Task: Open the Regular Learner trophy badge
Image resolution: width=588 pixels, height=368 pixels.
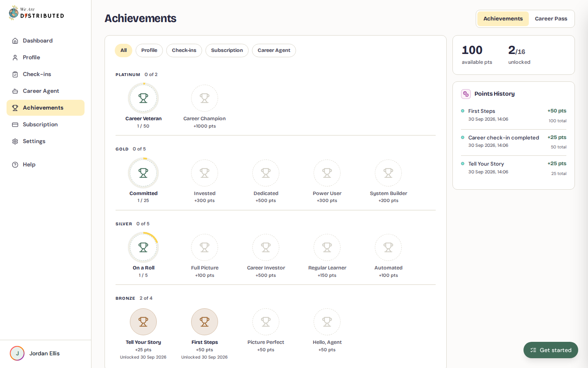Action: point(327,247)
